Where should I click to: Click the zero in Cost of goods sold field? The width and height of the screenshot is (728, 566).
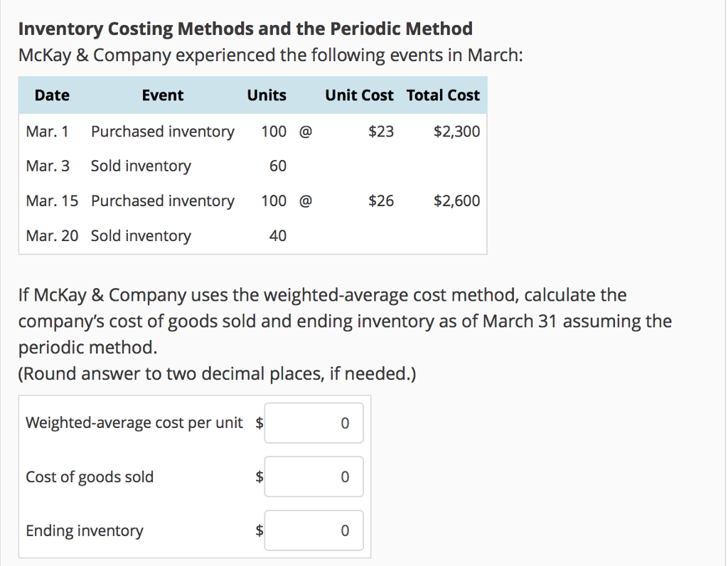coord(345,476)
